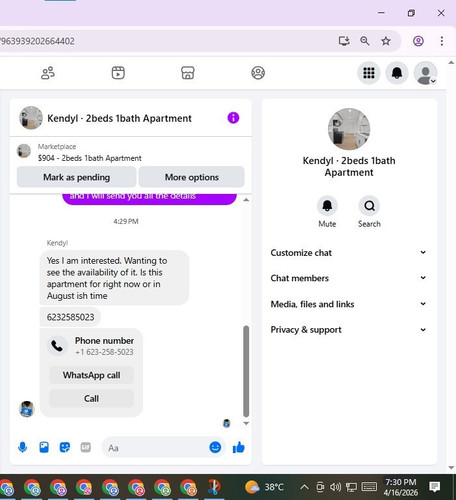The image size is (456, 500).
Task: Click the install app icon in address bar
Action: click(344, 41)
